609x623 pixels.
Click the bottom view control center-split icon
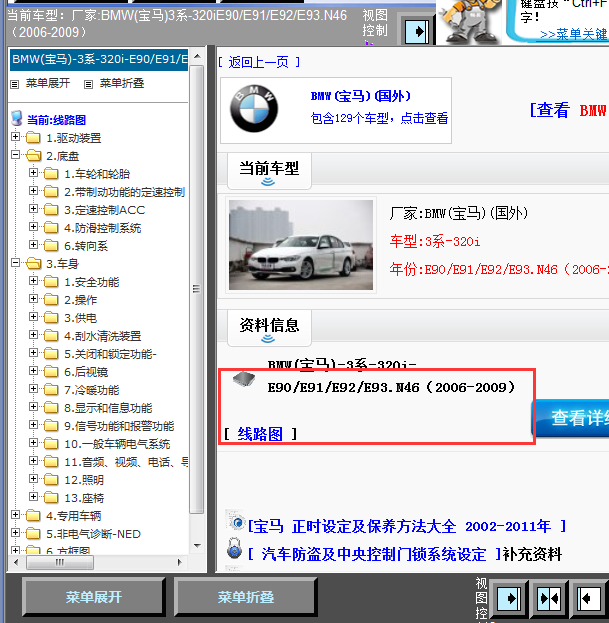click(549, 598)
